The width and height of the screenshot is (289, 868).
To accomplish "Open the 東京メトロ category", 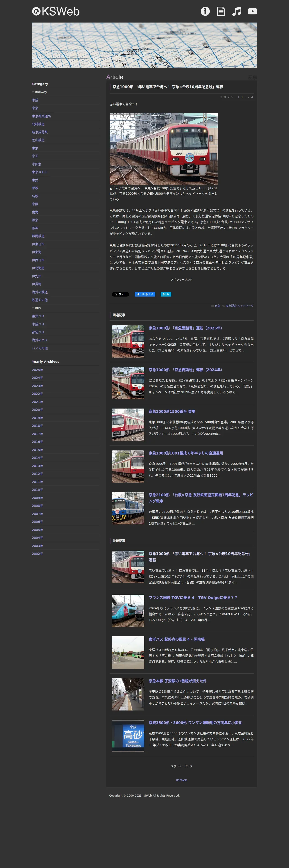I will [x=40, y=172].
